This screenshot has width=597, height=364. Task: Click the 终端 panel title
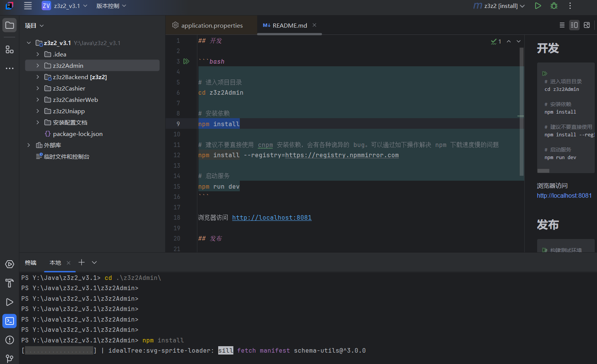pyautogui.click(x=31, y=263)
